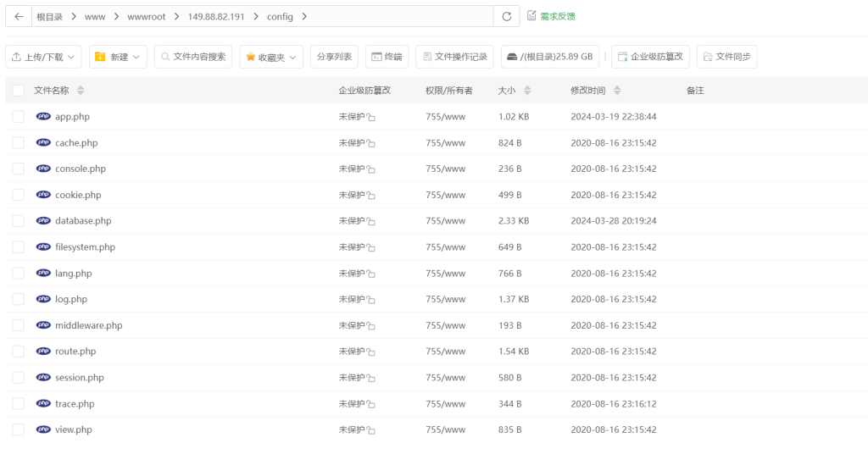Click the lock icon in route.php row
This screenshot has width=868, height=465.
[371, 352]
